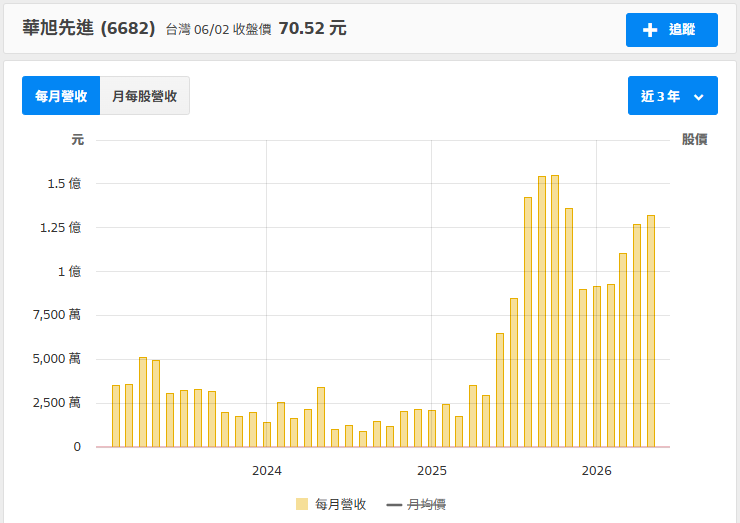Viewport: 740px width, 523px height.
Task: Click the first revenue bar on the left
Action: (x=116, y=416)
